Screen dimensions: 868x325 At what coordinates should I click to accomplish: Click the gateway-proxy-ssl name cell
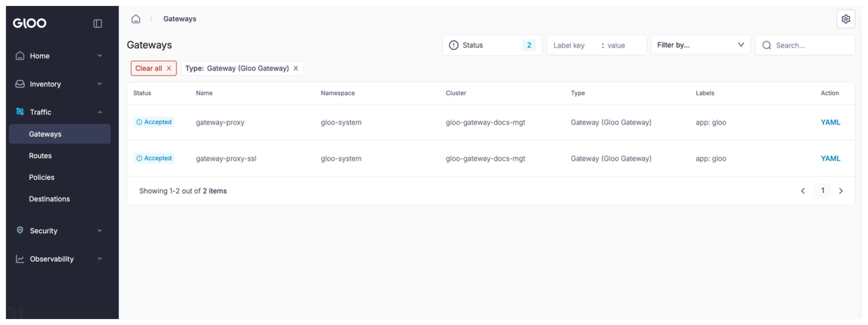[226, 158]
